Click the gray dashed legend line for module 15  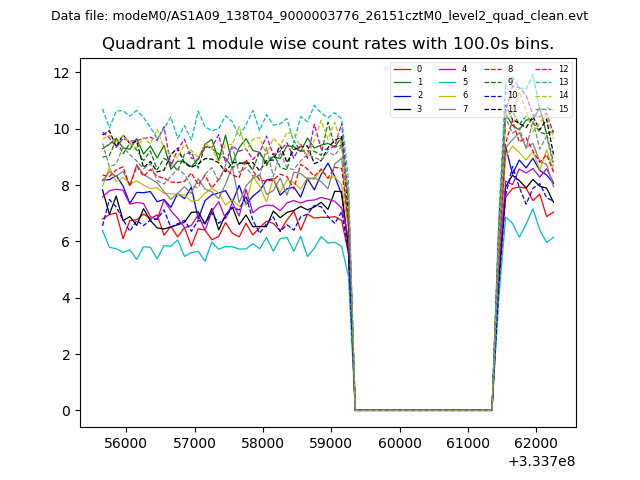[x=541, y=108]
